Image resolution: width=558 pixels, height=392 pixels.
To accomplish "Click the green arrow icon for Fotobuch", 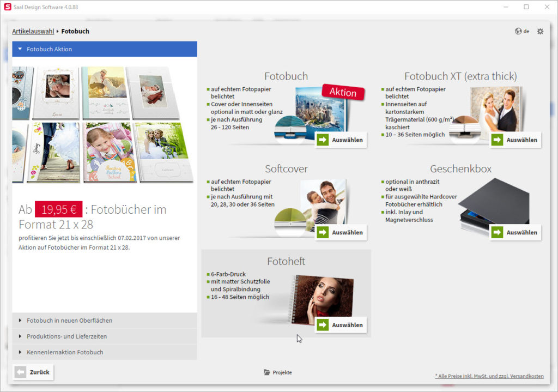I will [x=323, y=140].
